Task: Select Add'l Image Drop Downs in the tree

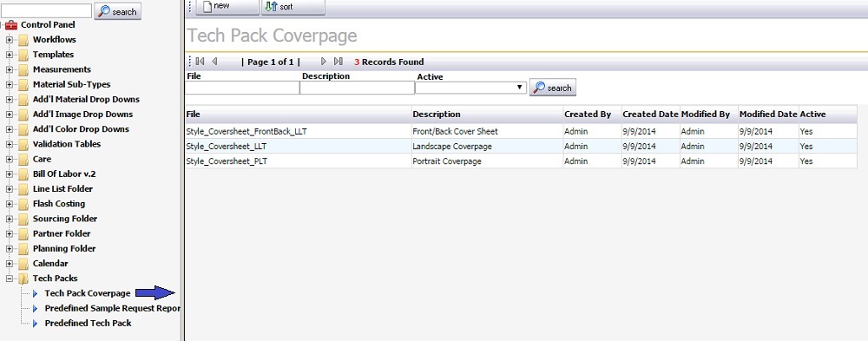Action: click(82, 114)
